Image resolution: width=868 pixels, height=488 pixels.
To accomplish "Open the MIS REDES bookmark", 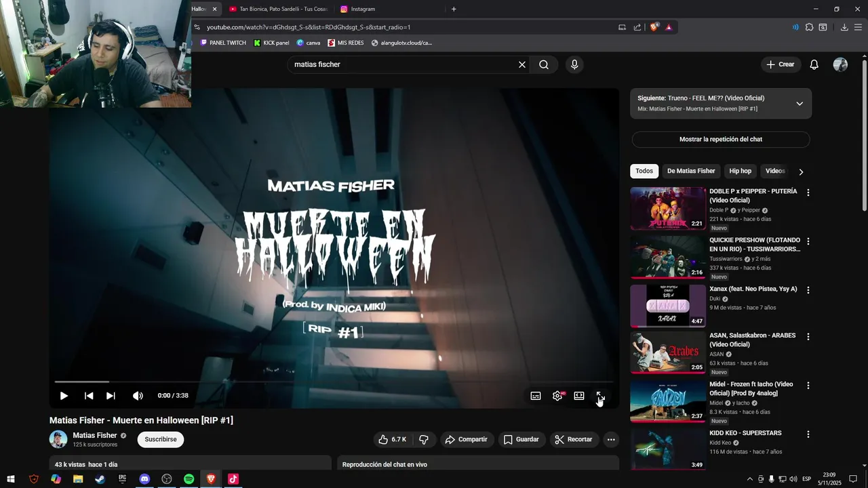I will click(x=346, y=43).
